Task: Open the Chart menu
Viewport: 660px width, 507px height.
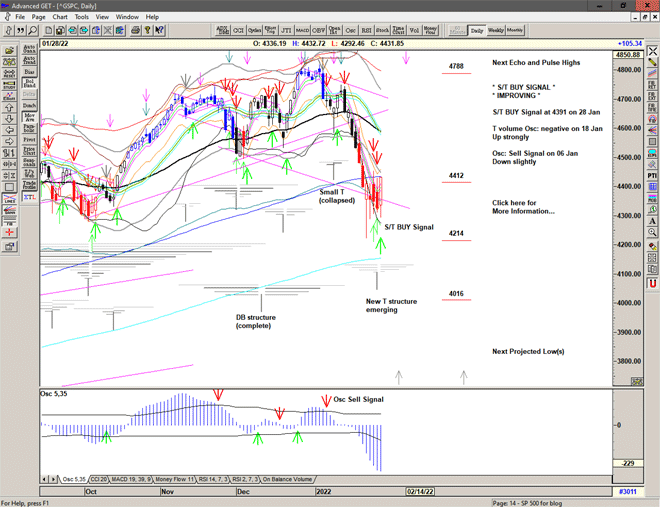Action: [x=59, y=17]
